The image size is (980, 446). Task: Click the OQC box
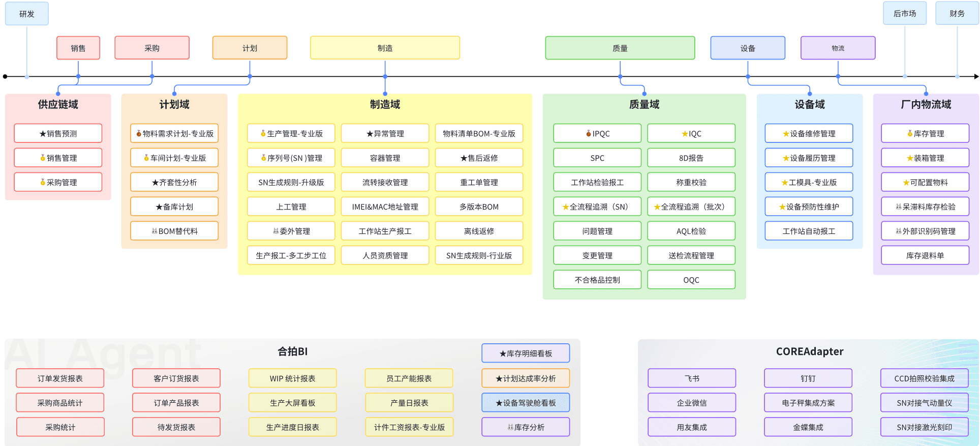tap(691, 280)
